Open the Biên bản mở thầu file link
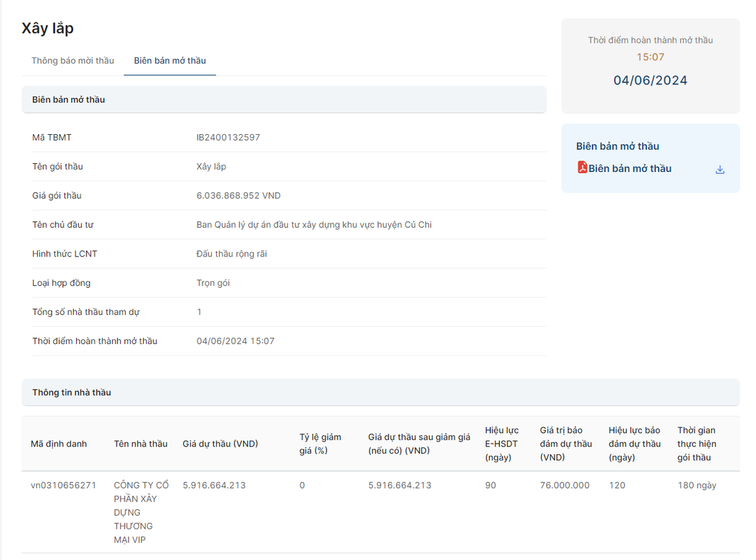This screenshot has height=560, width=756. (630, 168)
